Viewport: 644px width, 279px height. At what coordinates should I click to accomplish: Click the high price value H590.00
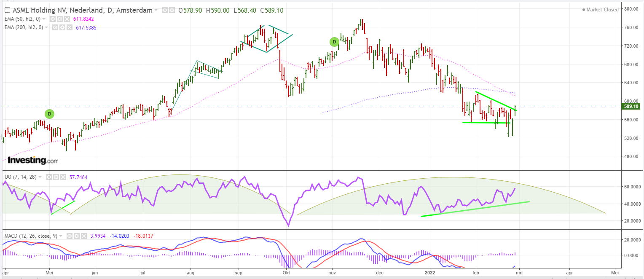click(217, 10)
